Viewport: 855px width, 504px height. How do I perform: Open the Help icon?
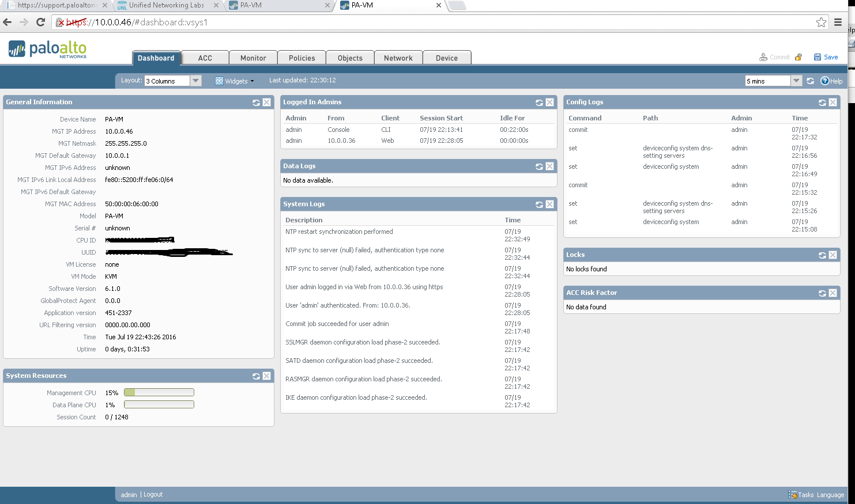coord(831,81)
